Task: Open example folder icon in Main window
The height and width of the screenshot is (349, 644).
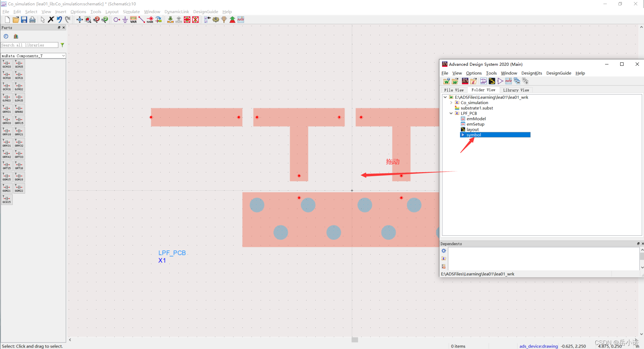Action: click(x=473, y=81)
